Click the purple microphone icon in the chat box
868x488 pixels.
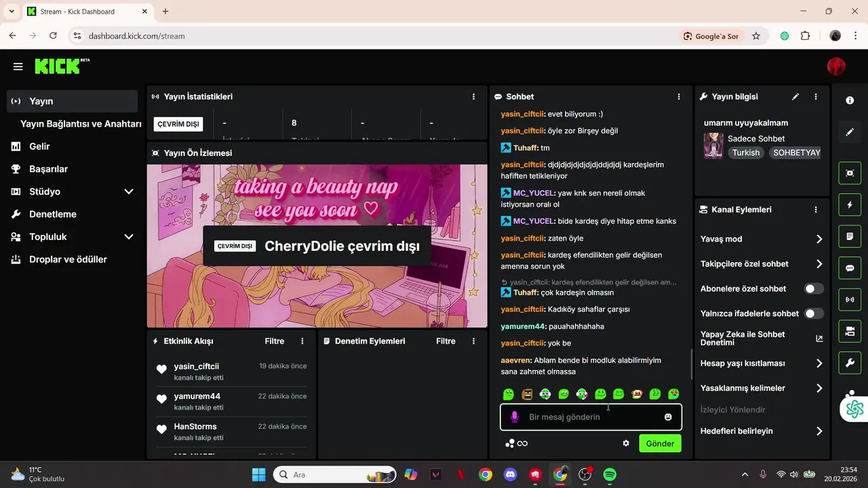tap(515, 417)
